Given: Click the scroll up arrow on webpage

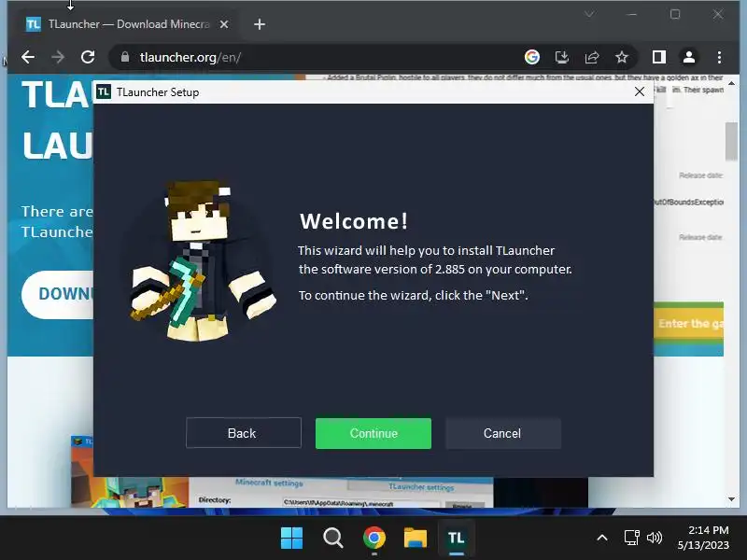Looking at the screenshot, I should coord(731,83).
